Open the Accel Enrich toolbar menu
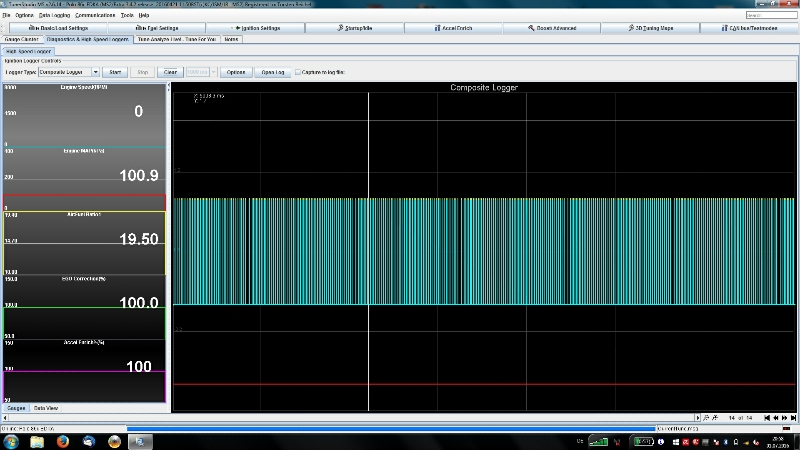Screen dimensions: 800x450 [453, 28]
